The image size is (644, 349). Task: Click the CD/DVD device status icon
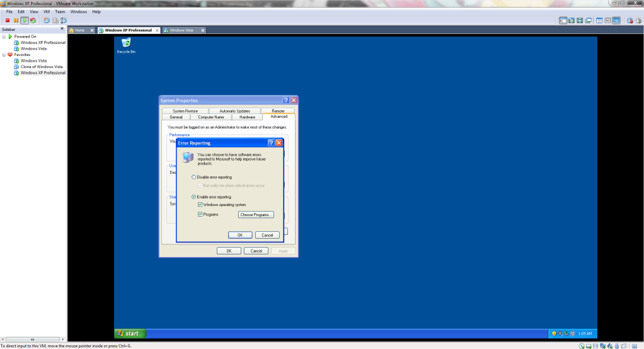point(582,346)
